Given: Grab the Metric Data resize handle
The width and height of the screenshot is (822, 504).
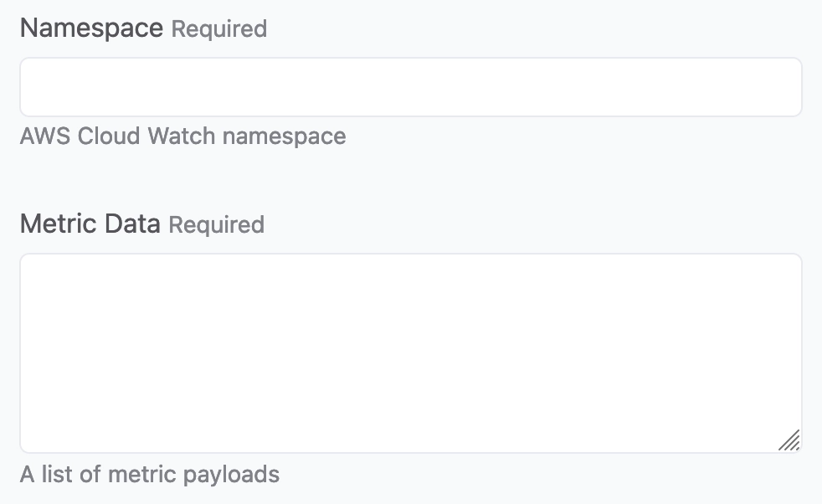Looking at the screenshot, I should pyautogui.click(x=789, y=440).
